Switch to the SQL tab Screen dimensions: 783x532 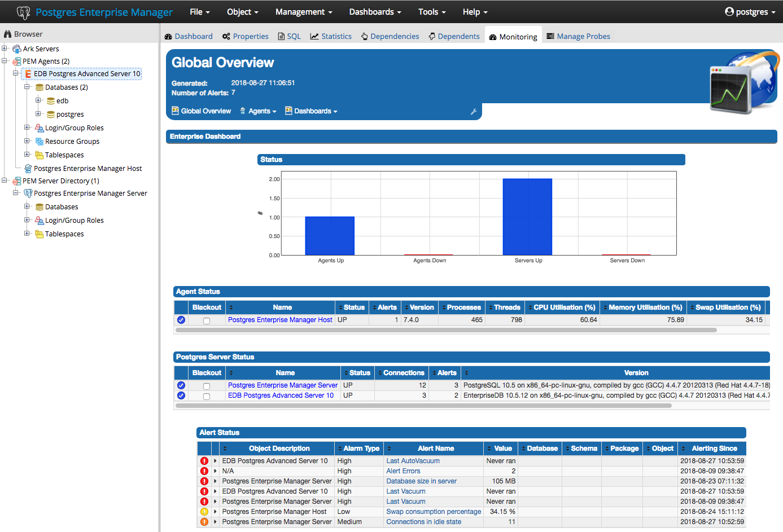tap(290, 36)
